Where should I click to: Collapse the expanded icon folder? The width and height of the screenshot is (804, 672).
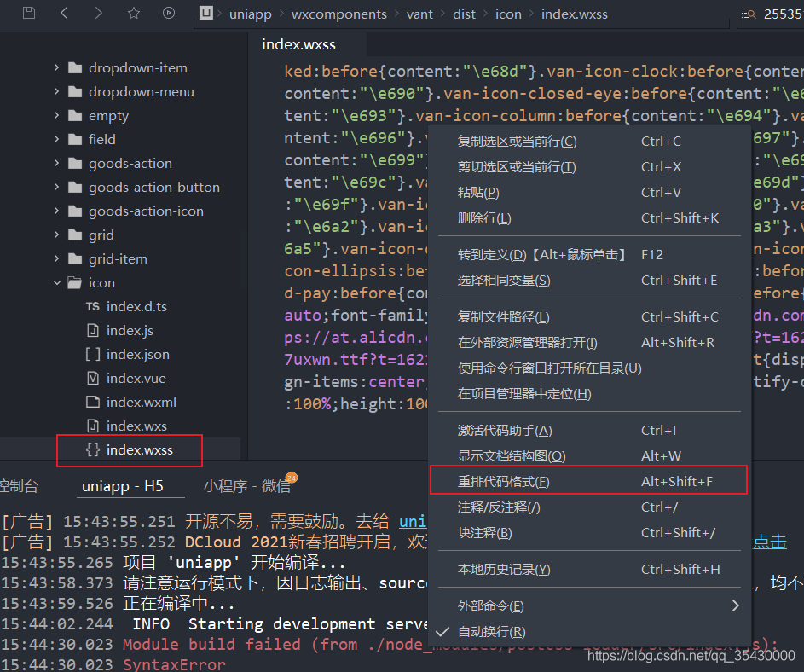click(57, 282)
